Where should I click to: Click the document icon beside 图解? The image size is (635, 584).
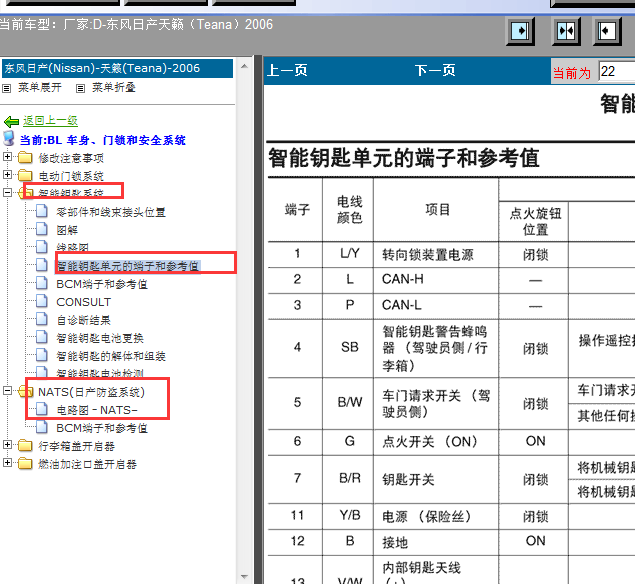pos(42,229)
